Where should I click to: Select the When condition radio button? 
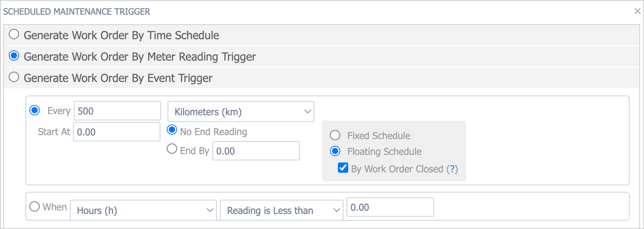(x=35, y=206)
